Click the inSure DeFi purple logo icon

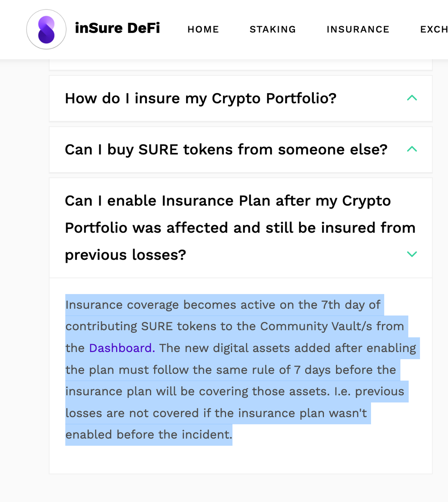pos(46,29)
